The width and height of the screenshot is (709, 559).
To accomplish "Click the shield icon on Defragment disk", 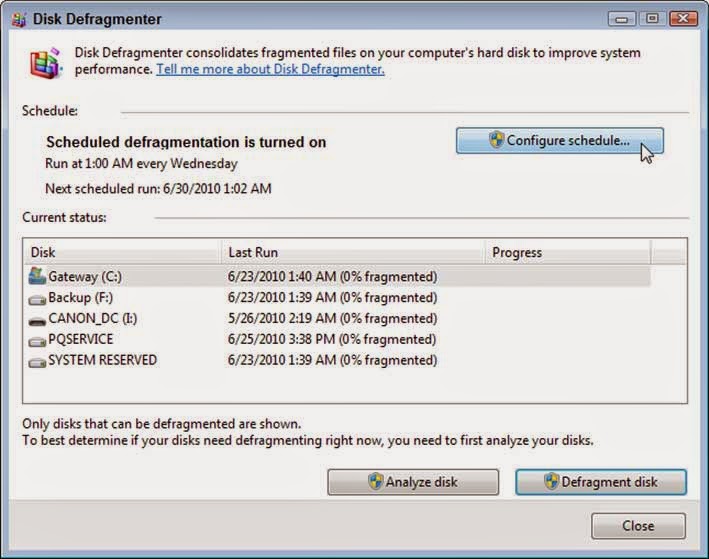I will tap(551, 482).
